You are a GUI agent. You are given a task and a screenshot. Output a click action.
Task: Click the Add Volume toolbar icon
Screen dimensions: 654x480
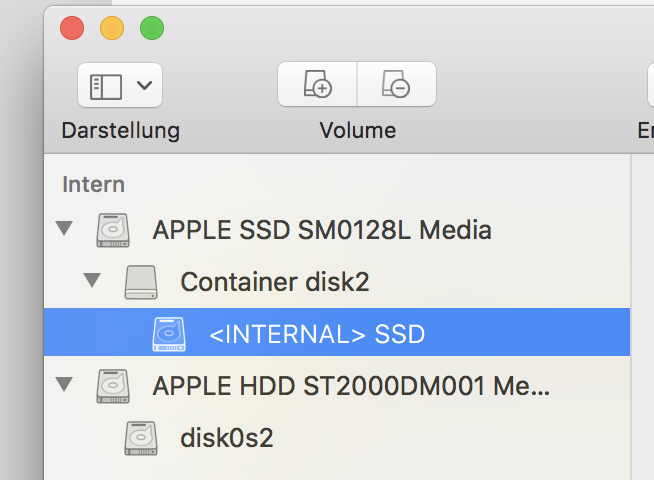317,85
